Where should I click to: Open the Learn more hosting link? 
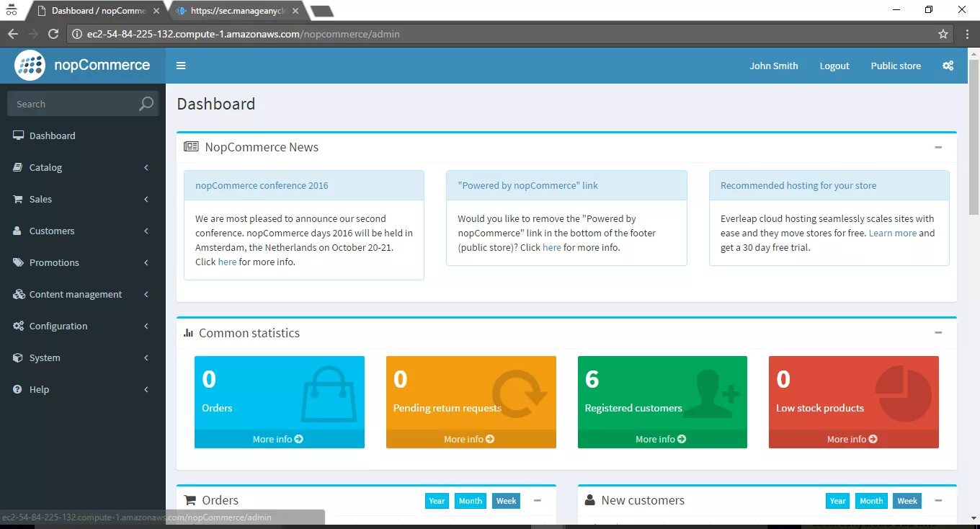pos(893,233)
